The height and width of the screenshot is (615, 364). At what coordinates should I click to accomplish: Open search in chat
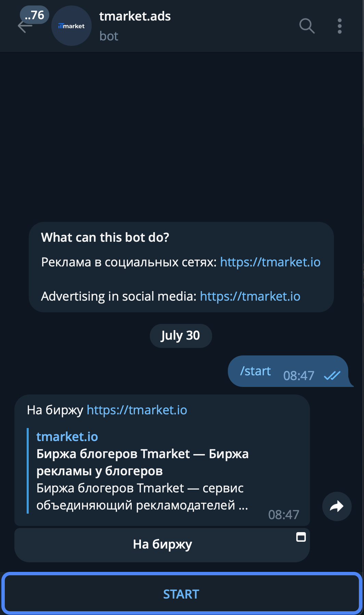coord(307,26)
